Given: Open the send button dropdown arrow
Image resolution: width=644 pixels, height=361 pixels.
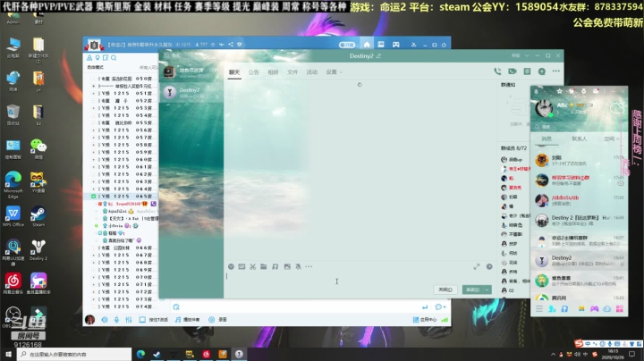Looking at the screenshot, I should [x=487, y=290].
